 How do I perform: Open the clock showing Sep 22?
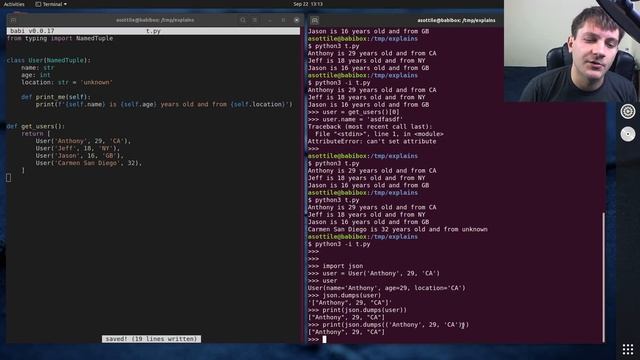[308, 4]
